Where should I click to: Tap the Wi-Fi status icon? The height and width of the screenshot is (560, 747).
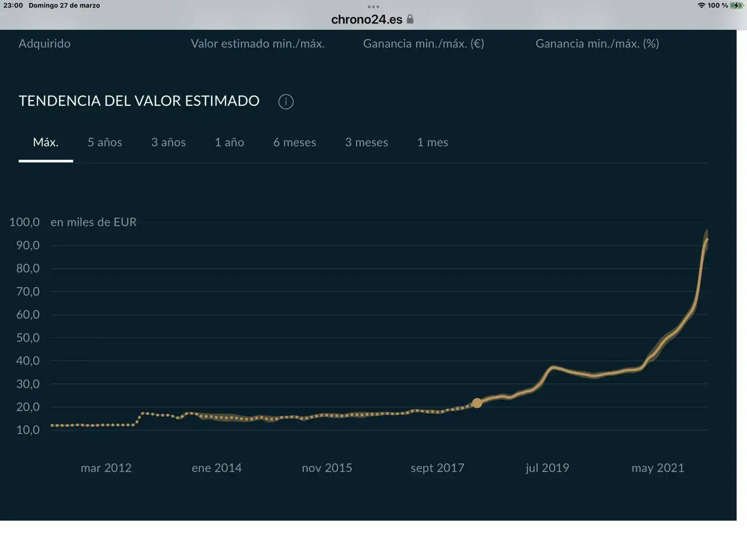[x=701, y=6]
